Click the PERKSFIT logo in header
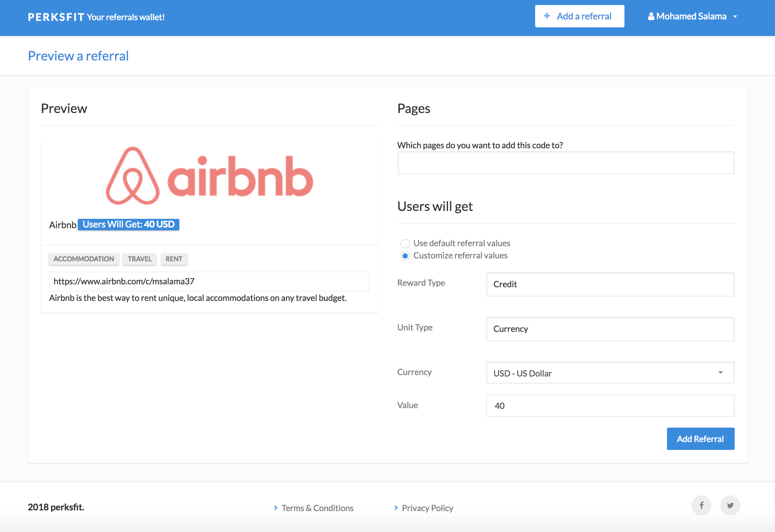775x532 pixels. tap(56, 17)
